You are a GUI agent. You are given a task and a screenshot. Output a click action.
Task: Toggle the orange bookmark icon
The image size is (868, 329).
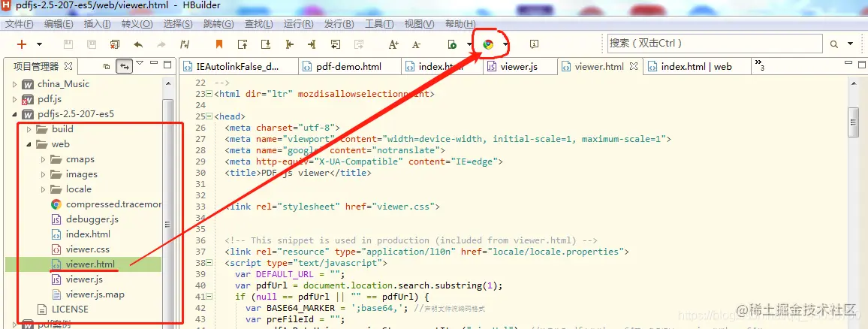(219, 44)
